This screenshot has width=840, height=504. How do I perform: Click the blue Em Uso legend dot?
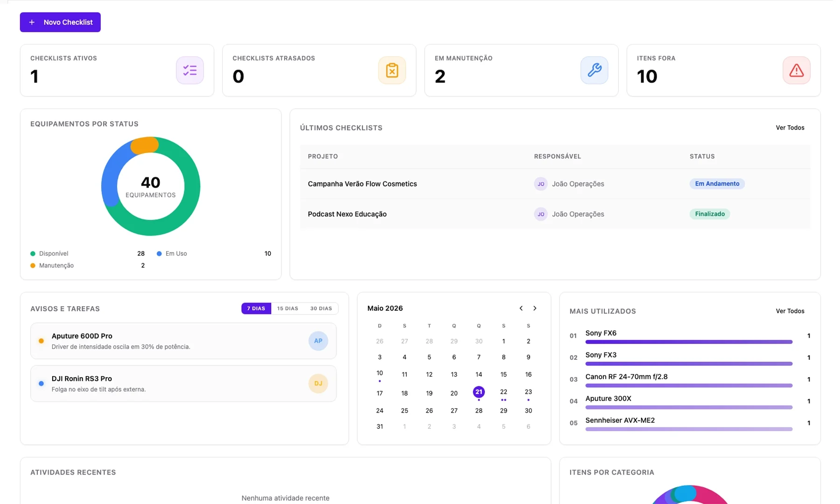pos(159,254)
